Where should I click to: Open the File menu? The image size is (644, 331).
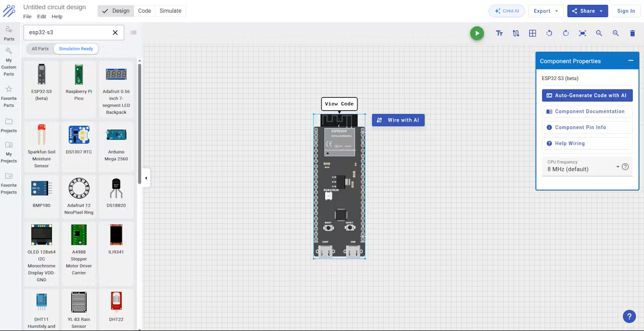[27, 17]
